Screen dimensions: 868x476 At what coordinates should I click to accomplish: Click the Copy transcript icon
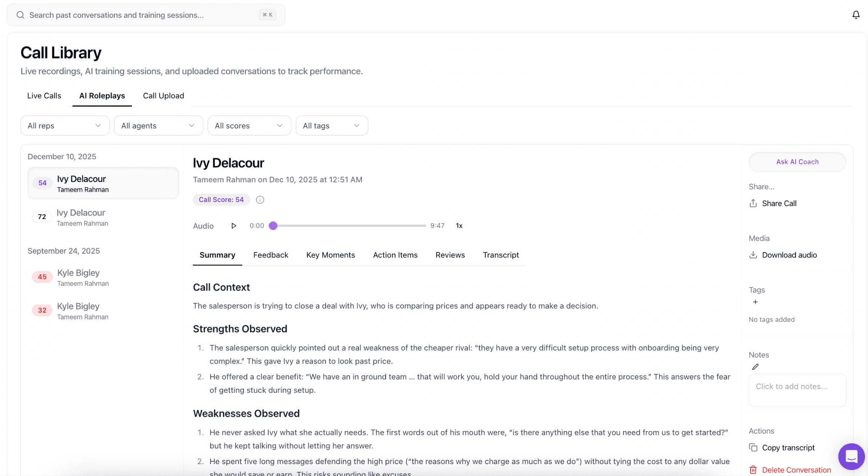click(753, 448)
